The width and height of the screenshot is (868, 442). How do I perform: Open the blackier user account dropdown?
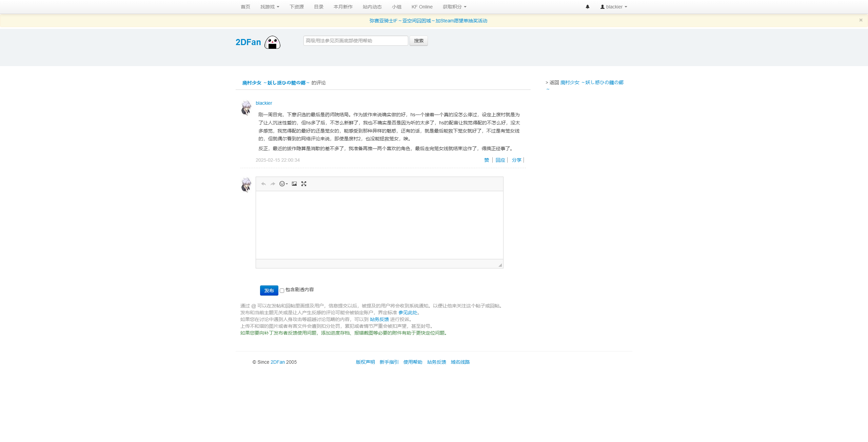614,7
